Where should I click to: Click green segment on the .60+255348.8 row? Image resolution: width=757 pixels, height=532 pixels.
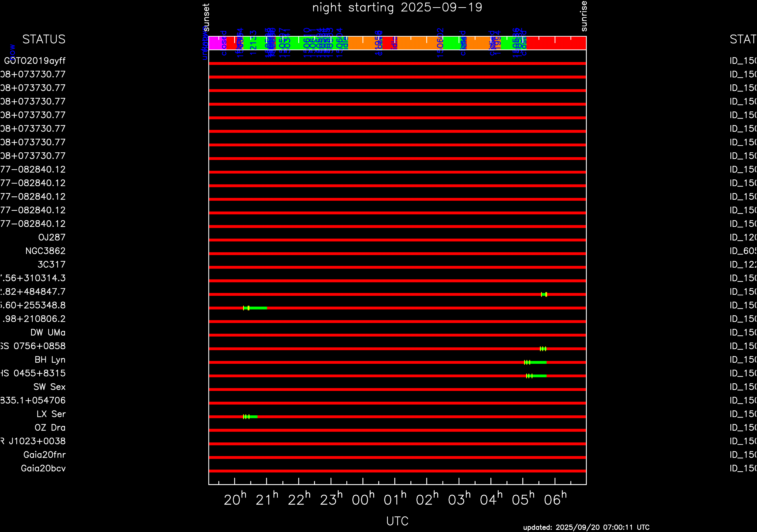pyautogui.click(x=258, y=308)
